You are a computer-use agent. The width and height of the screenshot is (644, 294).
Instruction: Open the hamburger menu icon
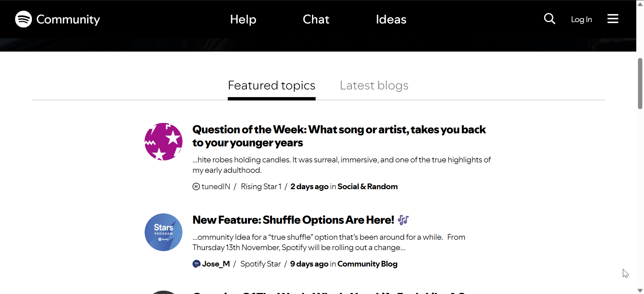[x=612, y=19]
